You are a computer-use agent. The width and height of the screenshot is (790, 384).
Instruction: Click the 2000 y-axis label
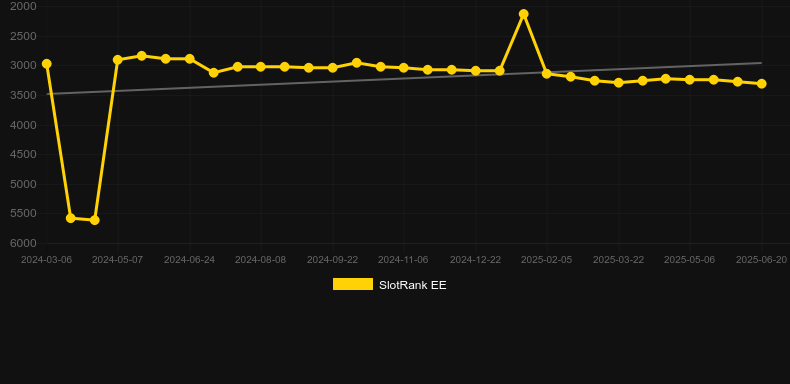tap(23, 6)
